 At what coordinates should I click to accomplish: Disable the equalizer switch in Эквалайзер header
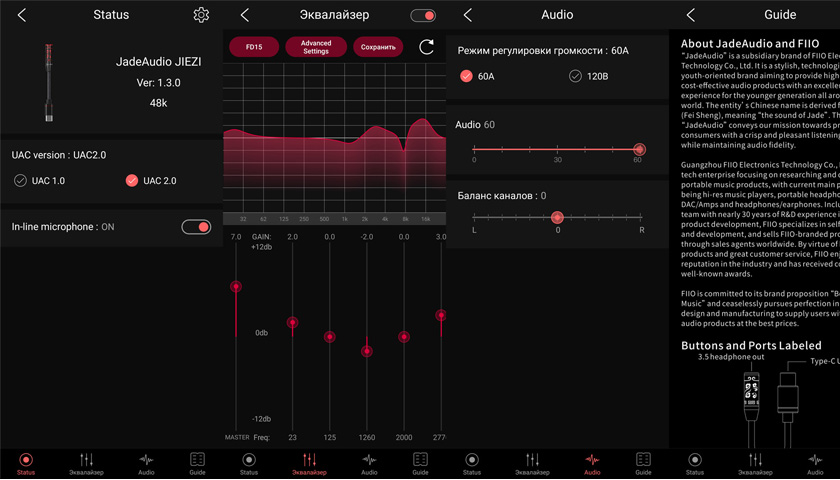pos(423,16)
